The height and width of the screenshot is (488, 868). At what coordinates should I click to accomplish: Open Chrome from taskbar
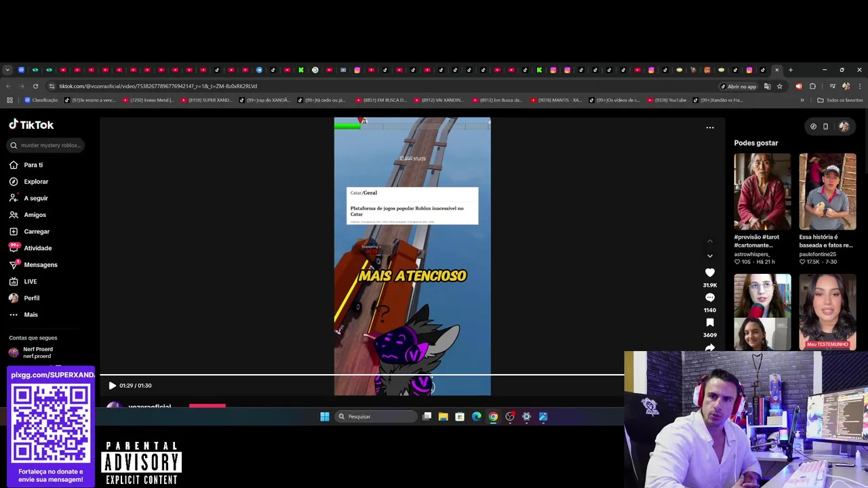(x=493, y=417)
